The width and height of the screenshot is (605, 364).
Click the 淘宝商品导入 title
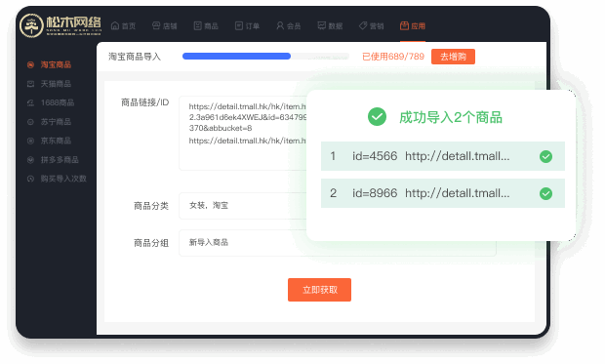click(135, 57)
